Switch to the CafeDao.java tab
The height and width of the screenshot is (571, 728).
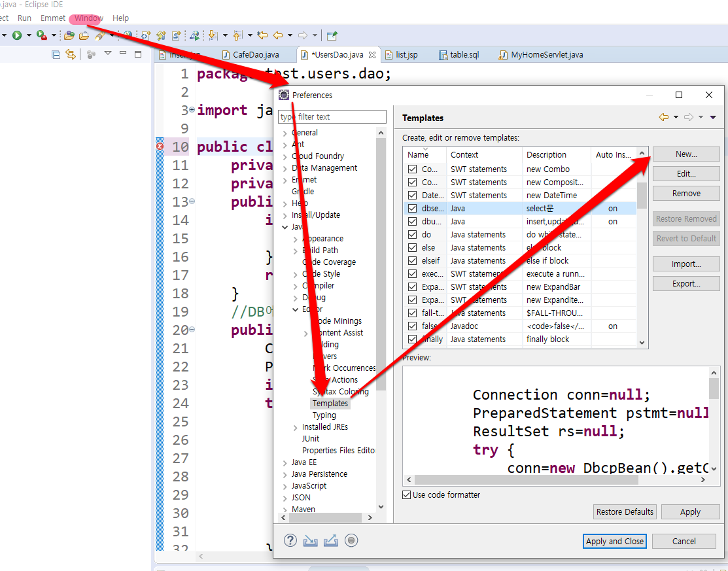[251, 55]
